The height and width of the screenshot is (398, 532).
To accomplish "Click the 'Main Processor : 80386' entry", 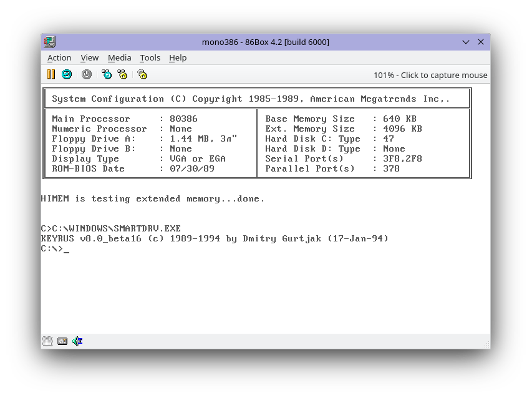I will click(125, 119).
